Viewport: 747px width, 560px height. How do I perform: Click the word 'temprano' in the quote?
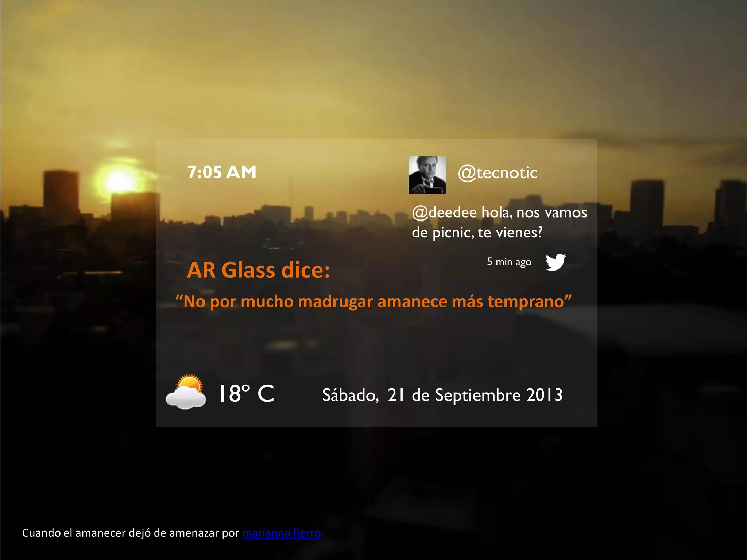pyautogui.click(x=526, y=302)
